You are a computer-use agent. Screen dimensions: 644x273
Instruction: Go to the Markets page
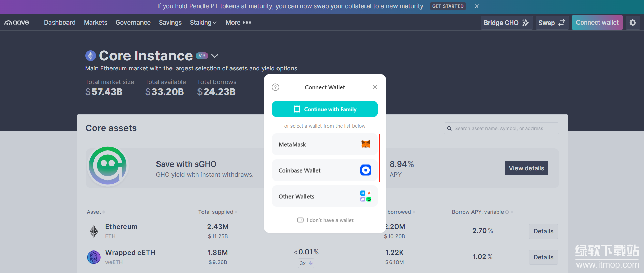(x=95, y=23)
